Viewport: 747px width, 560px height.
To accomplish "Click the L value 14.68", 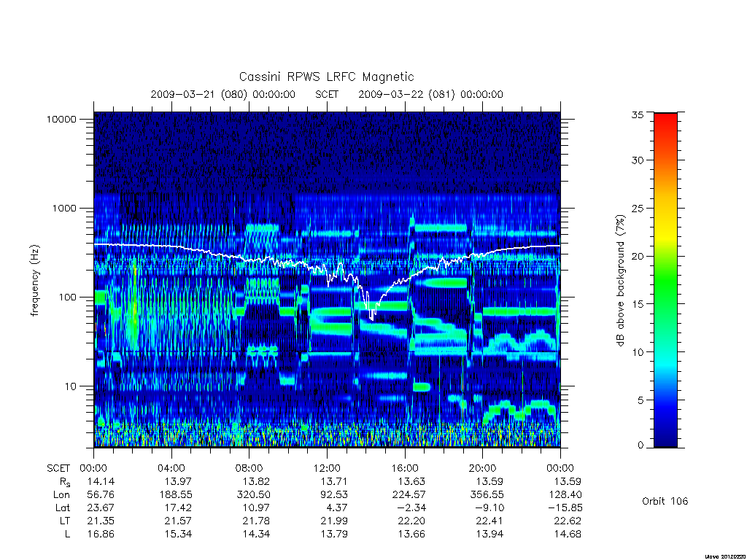I will coord(568,534).
